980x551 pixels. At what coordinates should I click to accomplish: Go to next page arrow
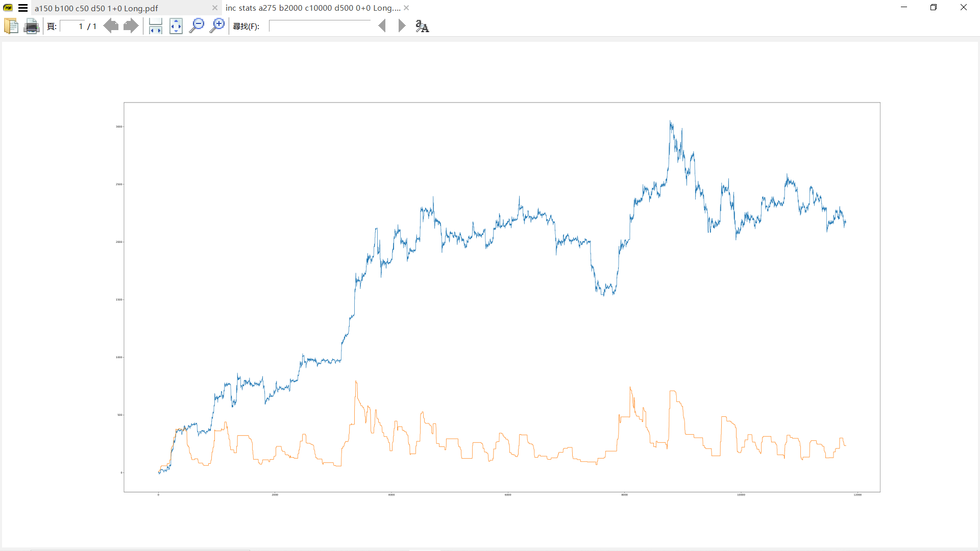coord(131,26)
